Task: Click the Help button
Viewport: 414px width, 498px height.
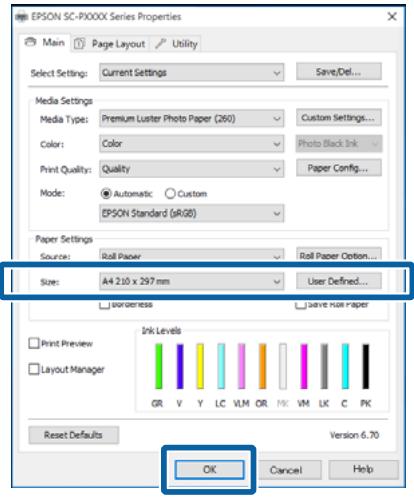Action: pos(363,469)
